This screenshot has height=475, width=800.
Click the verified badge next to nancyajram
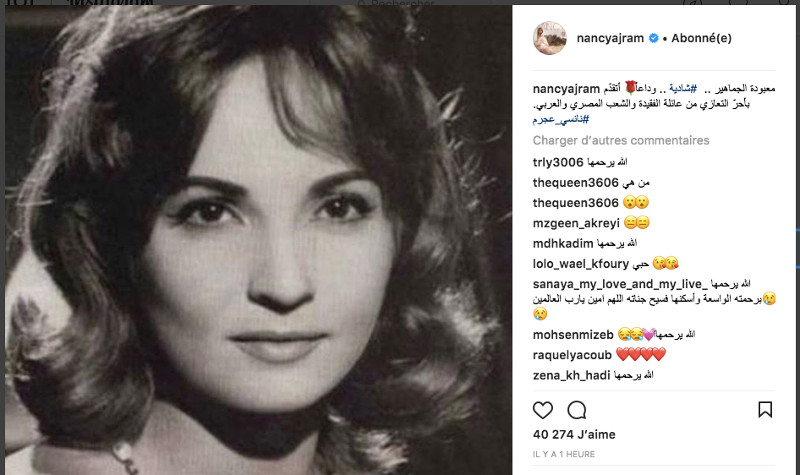654,38
